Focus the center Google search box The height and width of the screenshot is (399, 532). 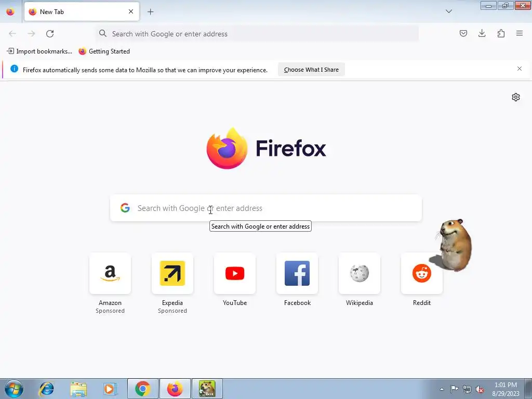pyautogui.click(x=266, y=208)
